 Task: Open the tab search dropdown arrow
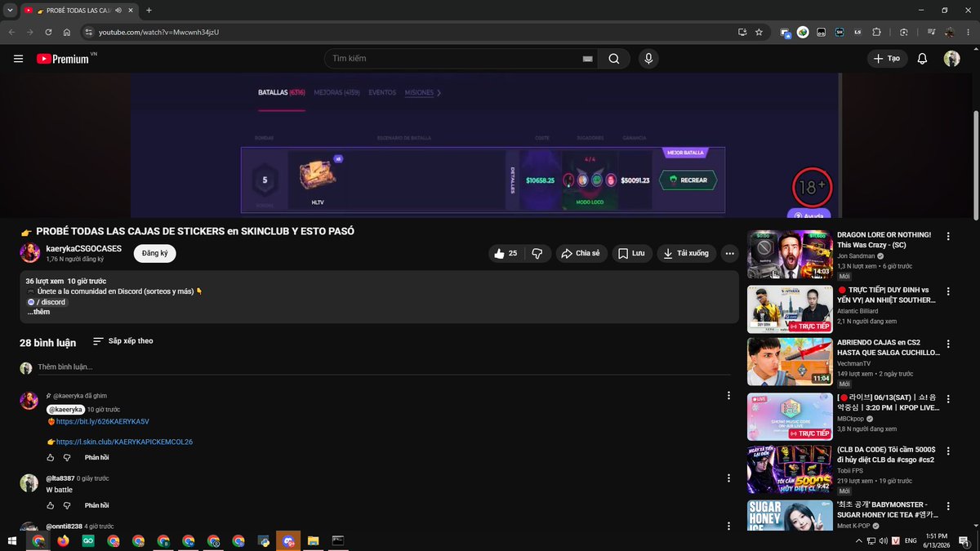click(9, 10)
